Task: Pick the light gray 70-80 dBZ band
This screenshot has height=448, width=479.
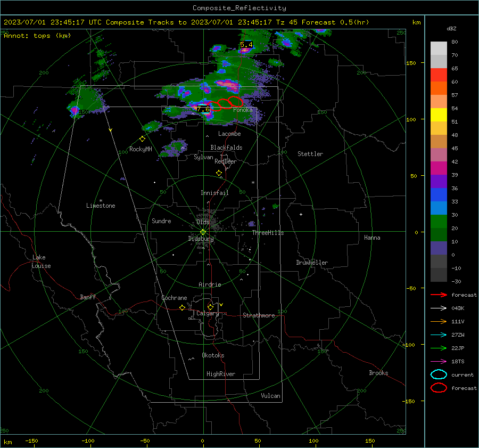Action: tap(439, 48)
